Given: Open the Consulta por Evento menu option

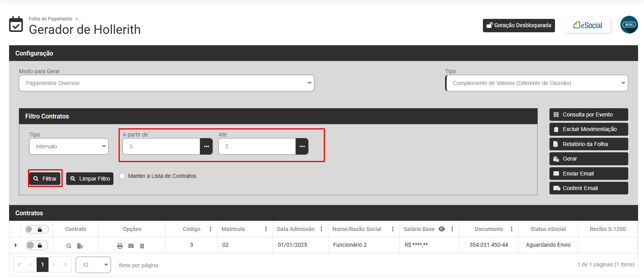Looking at the screenshot, I should coord(588,115).
